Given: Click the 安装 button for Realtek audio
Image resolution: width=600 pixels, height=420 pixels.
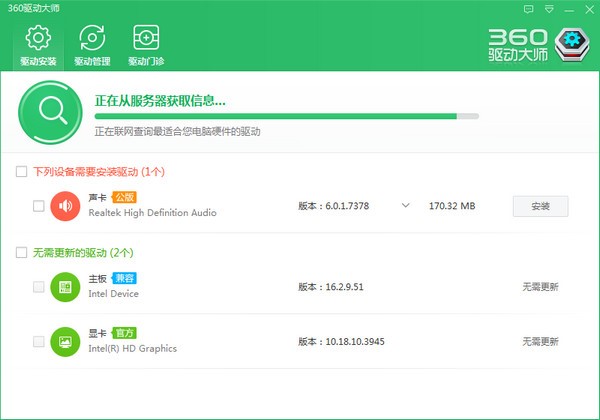Looking at the screenshot, I should (540, 206).
